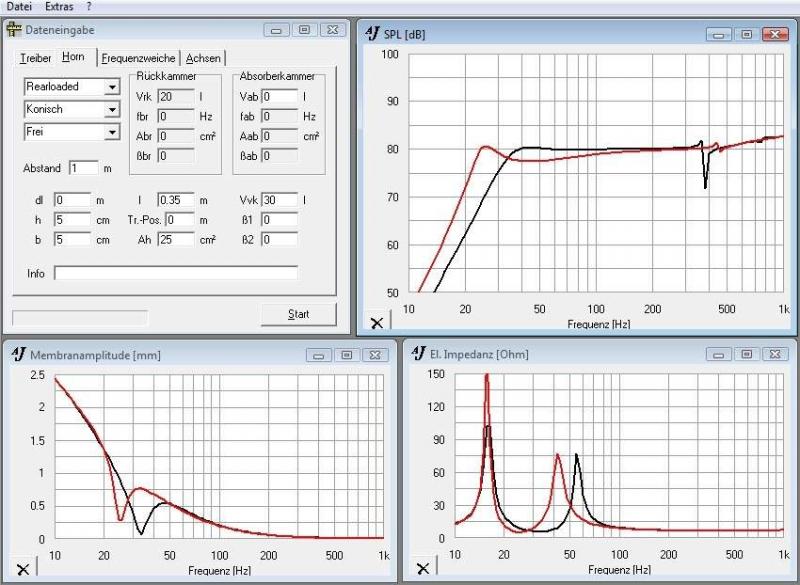Open the Achsen tab

204,58
